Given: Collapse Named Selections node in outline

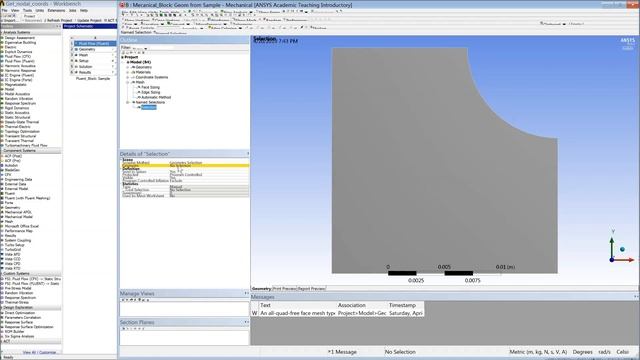Looking at the screenshot, I should (x=128, y=102).
